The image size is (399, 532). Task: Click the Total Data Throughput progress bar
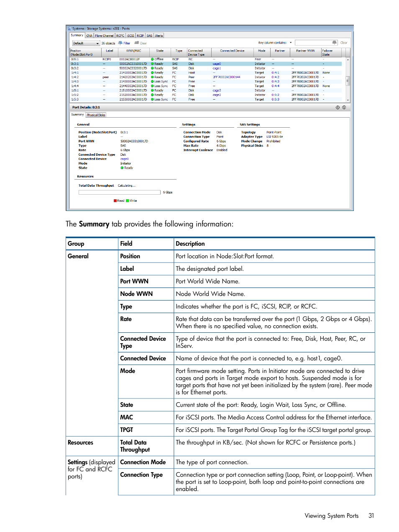click(120, 193)
